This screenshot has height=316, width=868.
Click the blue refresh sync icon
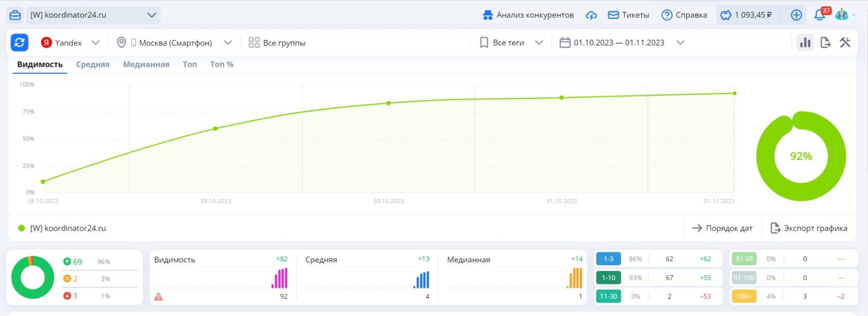point(20,42)
